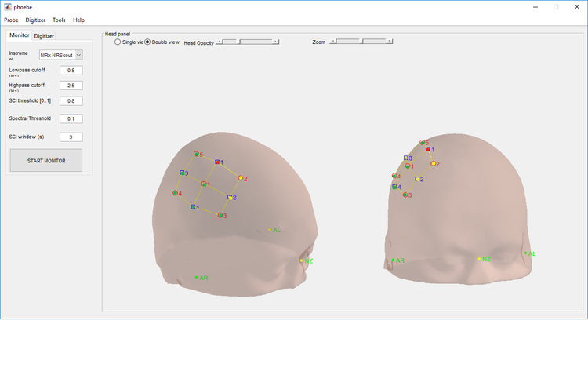The image size is (588, 386).
Task: Switch to the Monitor tab
Action: point(19,35)
